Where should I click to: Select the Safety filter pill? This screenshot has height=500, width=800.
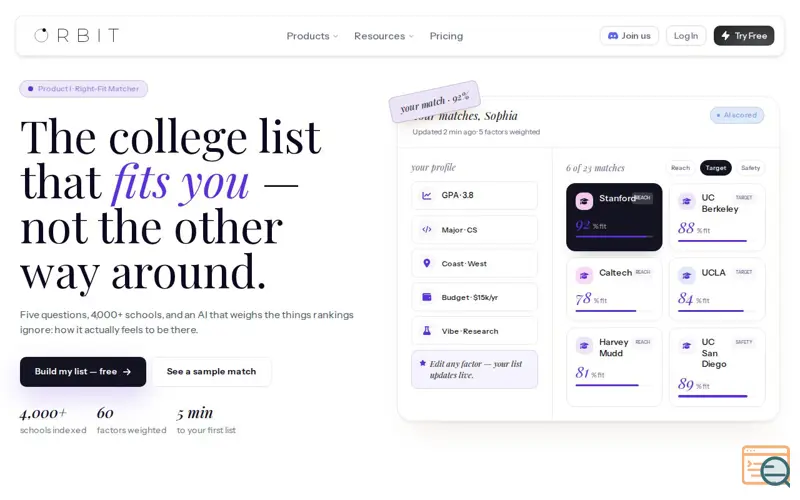click(750, 168)
